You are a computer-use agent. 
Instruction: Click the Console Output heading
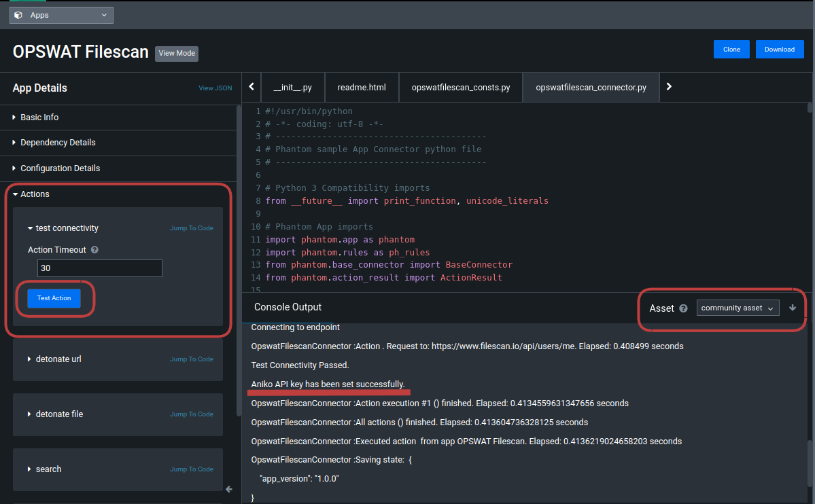pos(288,307)
